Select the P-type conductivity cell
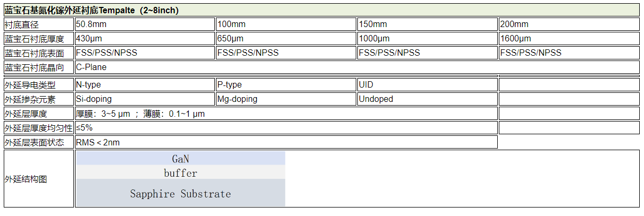Image resolution: width=644 pixels, height=216 pixels. [x=286, y=85]
